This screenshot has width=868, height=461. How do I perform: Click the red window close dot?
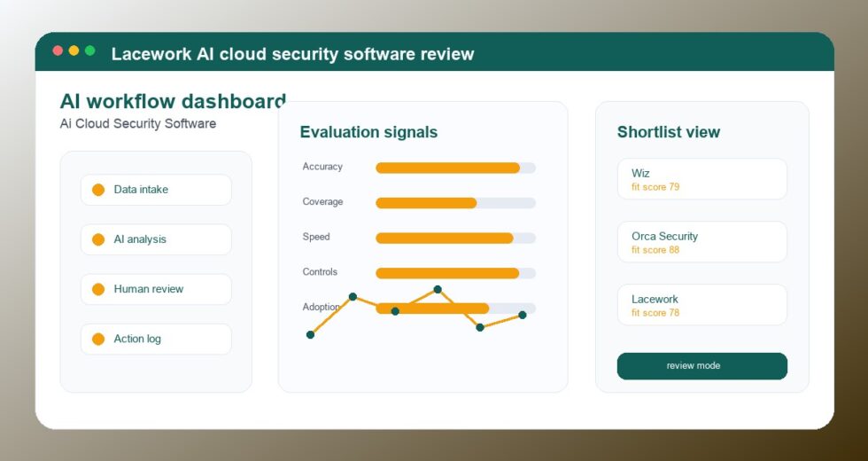pyautogui.click(x=58, y=51)
